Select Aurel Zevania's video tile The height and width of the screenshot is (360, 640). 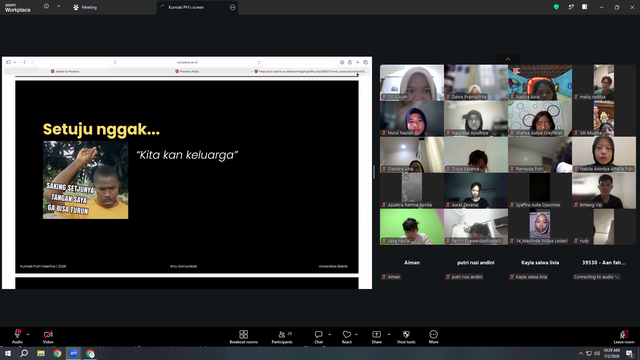coord(476,190)
